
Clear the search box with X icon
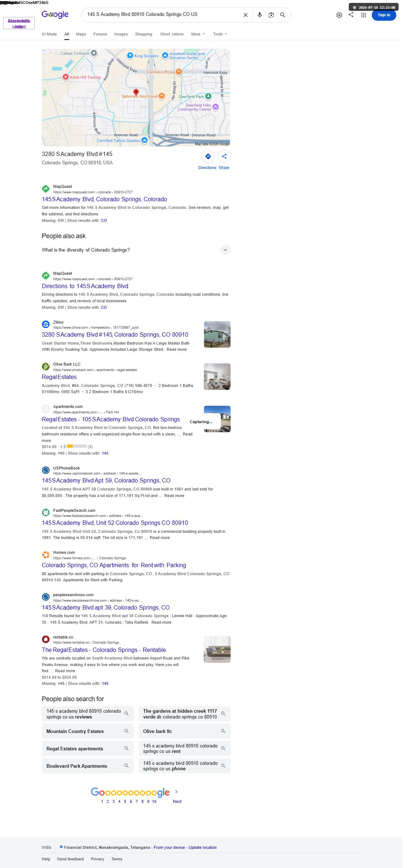click(x=246, y=15)
